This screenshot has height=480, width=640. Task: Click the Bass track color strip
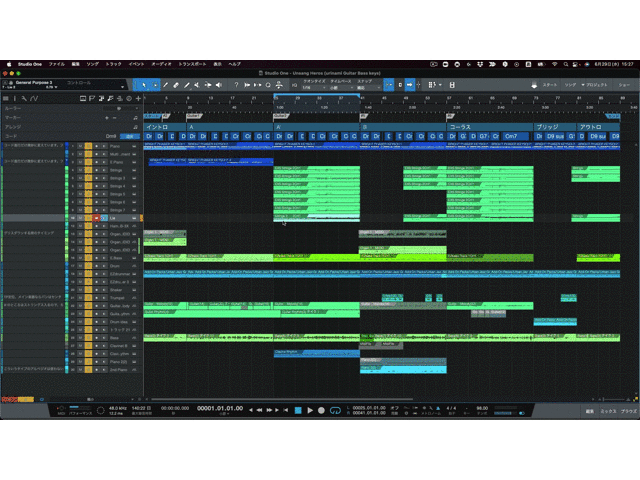click(x=67, y=337)
